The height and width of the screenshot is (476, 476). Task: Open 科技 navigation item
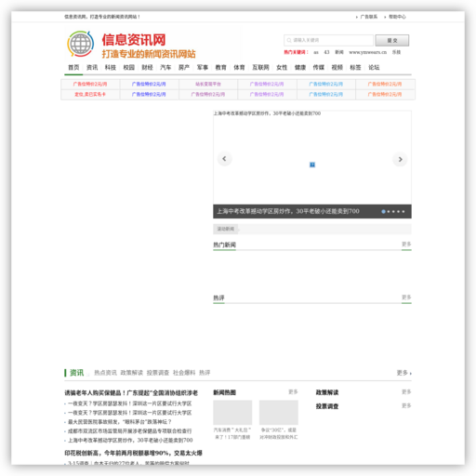[x=111, y=67]
